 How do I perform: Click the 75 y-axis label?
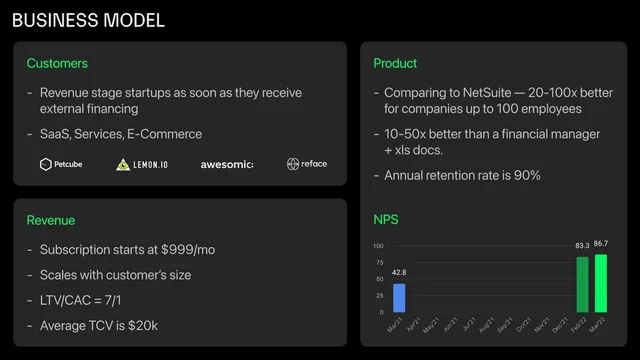tap(380, 262)
